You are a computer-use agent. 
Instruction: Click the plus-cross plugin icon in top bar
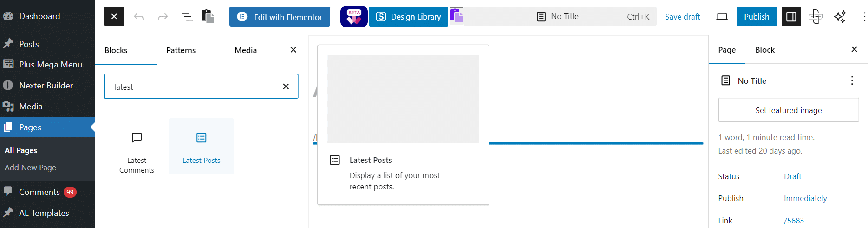tap(816, 17)
